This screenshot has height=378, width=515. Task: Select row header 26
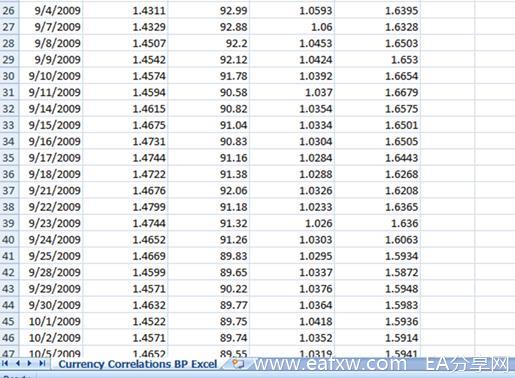9,10
